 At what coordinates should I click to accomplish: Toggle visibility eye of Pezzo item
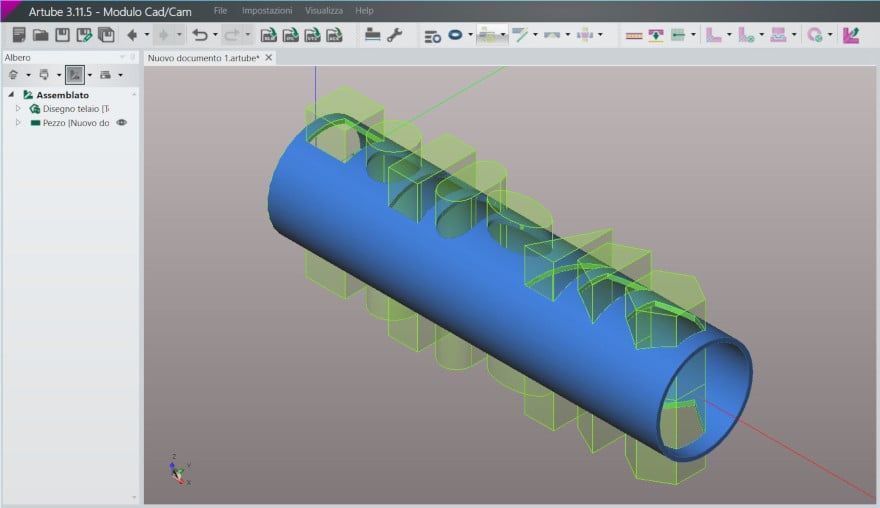[122, 122]
